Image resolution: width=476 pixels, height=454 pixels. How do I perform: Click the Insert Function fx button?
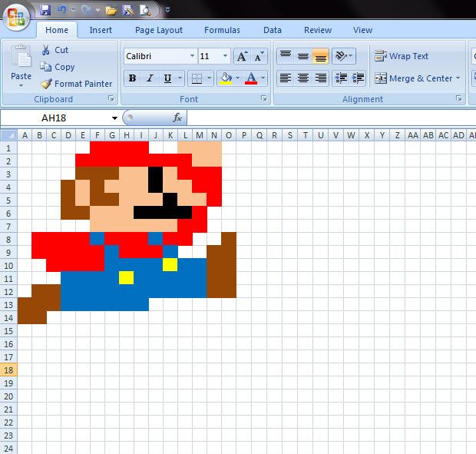pos(177,118)
